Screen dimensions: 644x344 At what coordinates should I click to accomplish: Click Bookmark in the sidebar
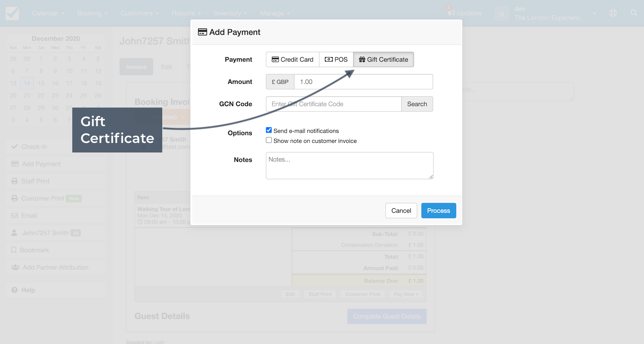tap(56, 250)
